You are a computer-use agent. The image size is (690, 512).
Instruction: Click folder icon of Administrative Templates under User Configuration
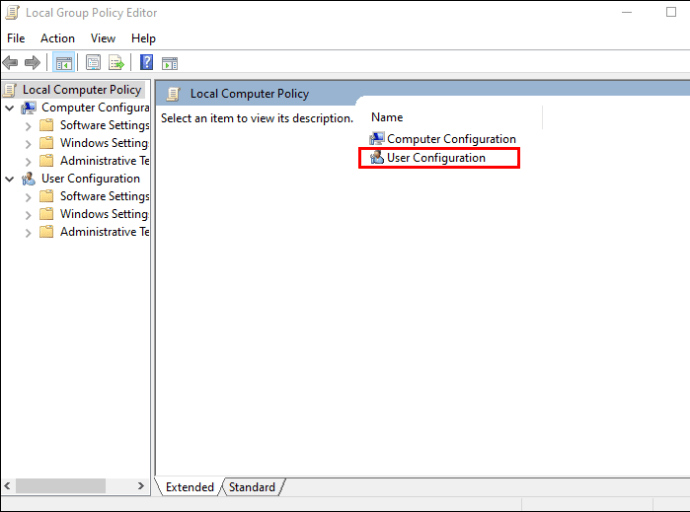click(47, 232)
